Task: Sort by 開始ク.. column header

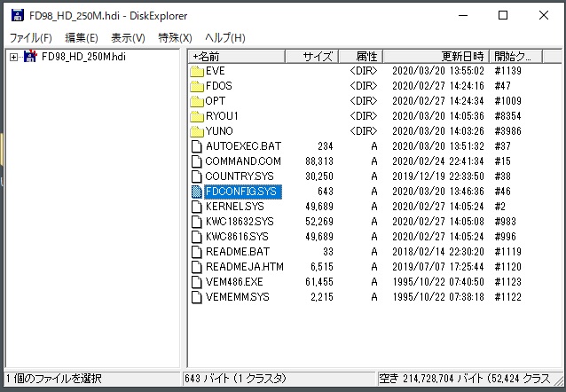Action: pos(515,56)
